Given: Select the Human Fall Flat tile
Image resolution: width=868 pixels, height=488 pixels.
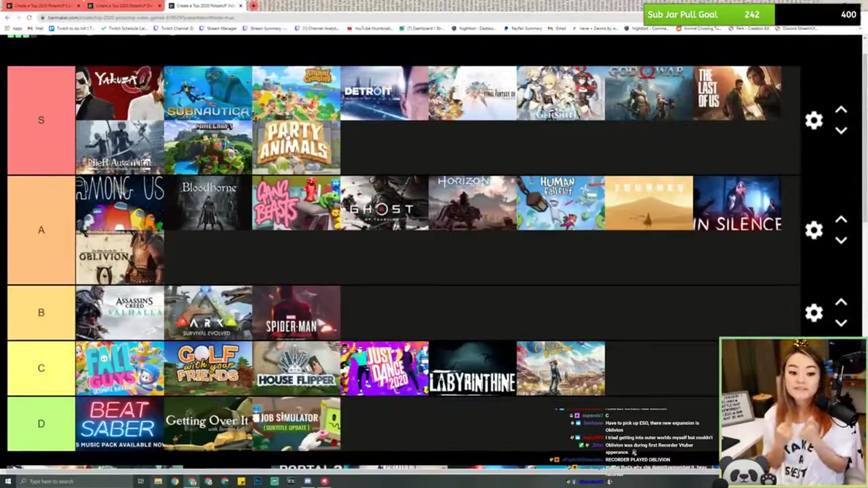Looking at the screenshot, I should point(561,203).
